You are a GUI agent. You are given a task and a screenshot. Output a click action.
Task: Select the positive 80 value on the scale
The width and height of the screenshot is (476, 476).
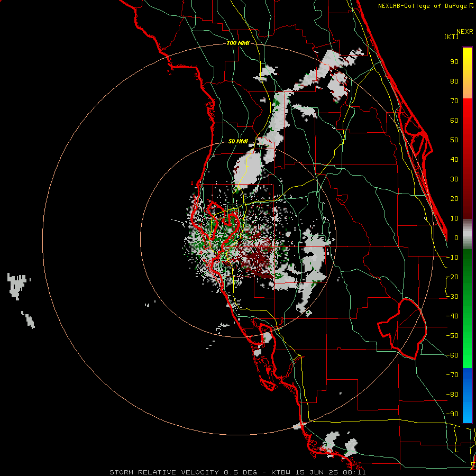coord(454,81)
